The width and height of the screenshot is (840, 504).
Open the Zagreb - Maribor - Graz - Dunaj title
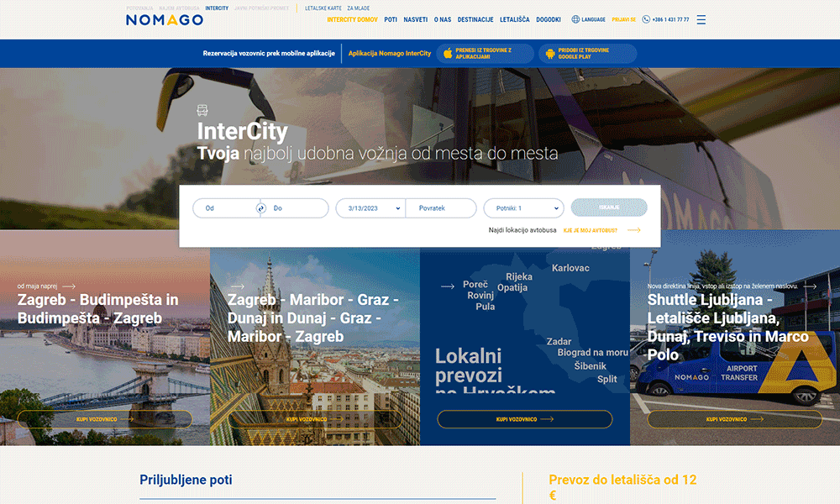tap(313, 318)
